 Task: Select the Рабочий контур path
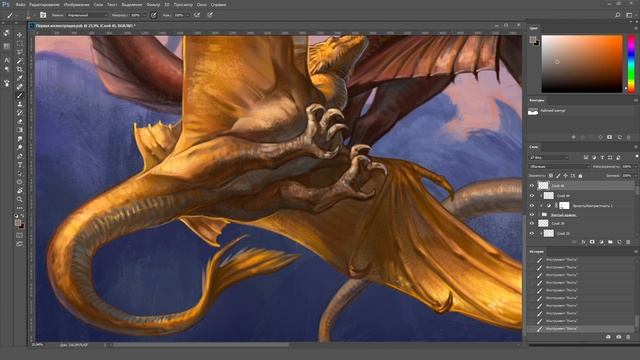[582, 111]
